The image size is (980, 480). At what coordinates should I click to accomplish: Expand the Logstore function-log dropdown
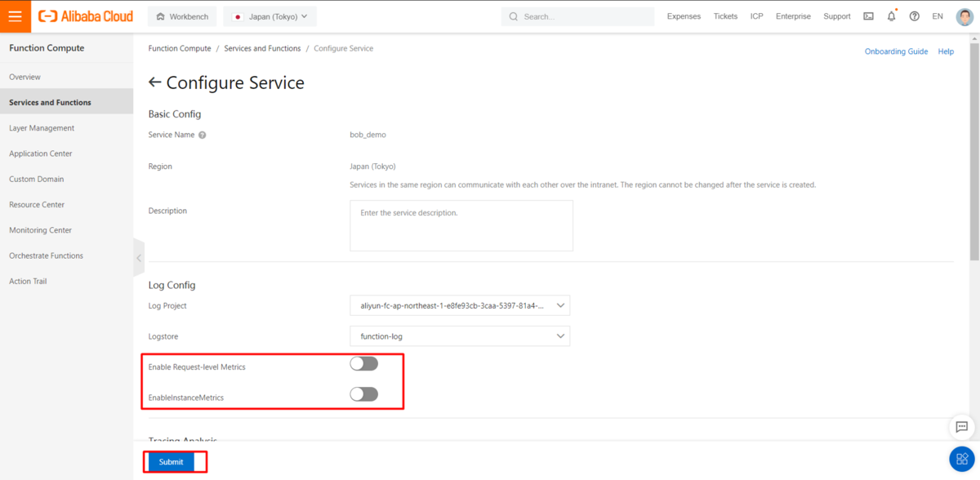click(x=460, y=336)
